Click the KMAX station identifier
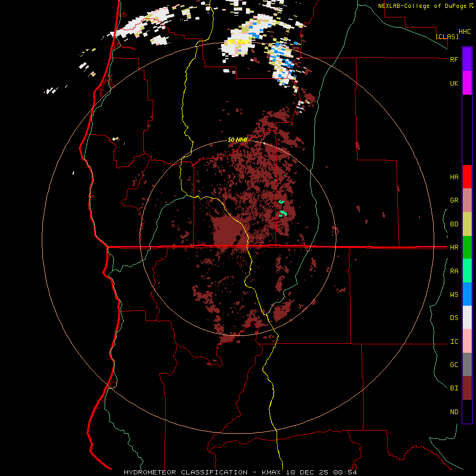The height and width of the screenshot is (476, 476). point(271,472)
